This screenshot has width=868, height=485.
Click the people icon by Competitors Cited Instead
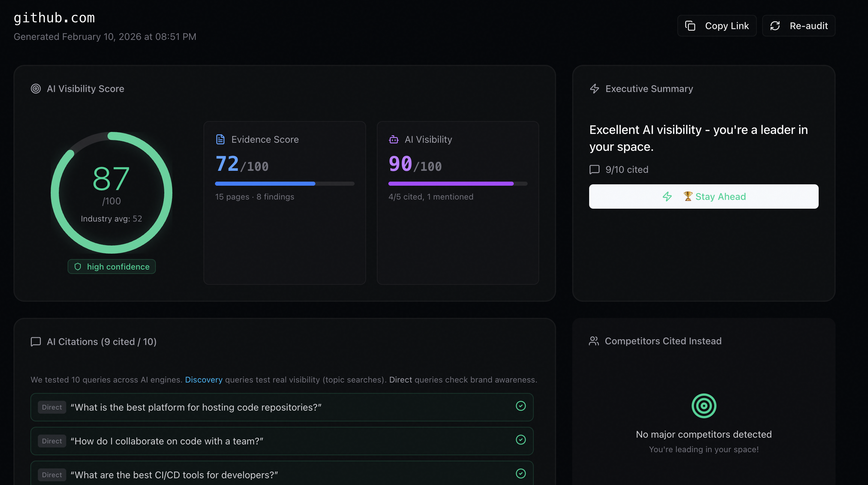pyautogui.click(x=594, y=341)
